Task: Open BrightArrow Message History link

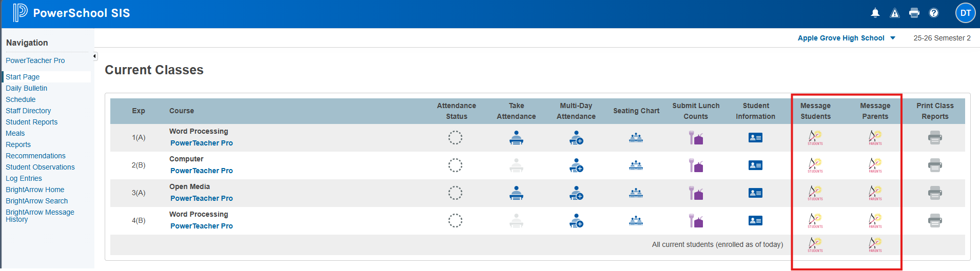Action: pyautogui.click(x=40, y=216)
